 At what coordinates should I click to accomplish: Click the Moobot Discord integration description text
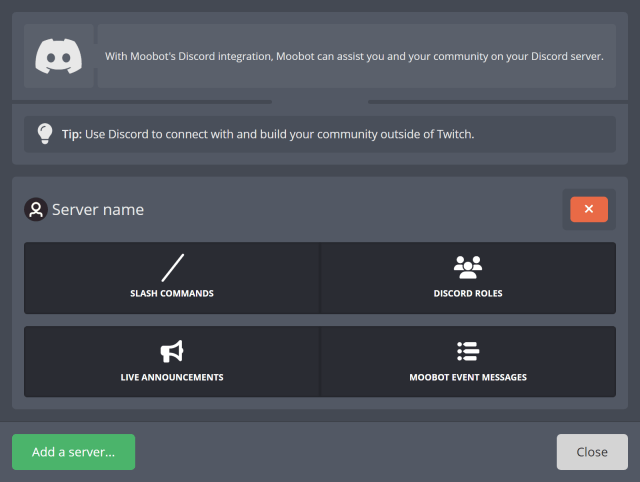354,56
